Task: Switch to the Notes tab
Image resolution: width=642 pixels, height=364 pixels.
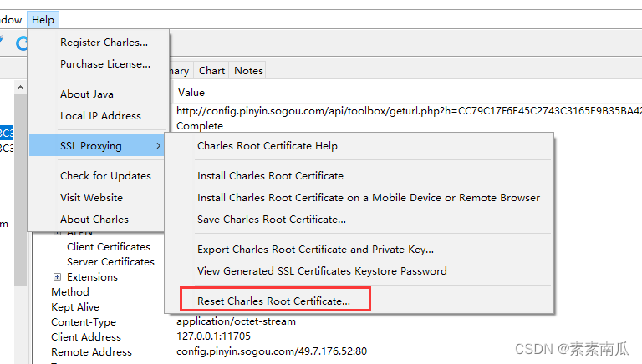Action: point(248,71)
